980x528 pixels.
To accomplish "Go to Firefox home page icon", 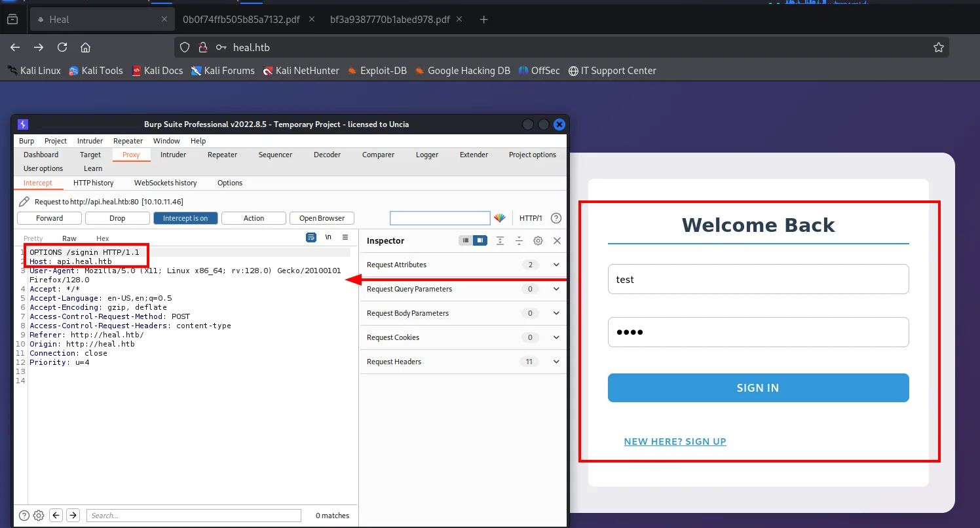I will pos(85,47).
